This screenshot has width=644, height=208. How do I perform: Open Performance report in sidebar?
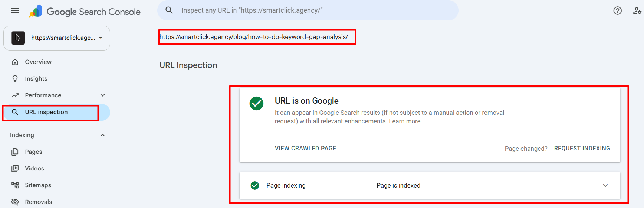(x=43, y=95)
